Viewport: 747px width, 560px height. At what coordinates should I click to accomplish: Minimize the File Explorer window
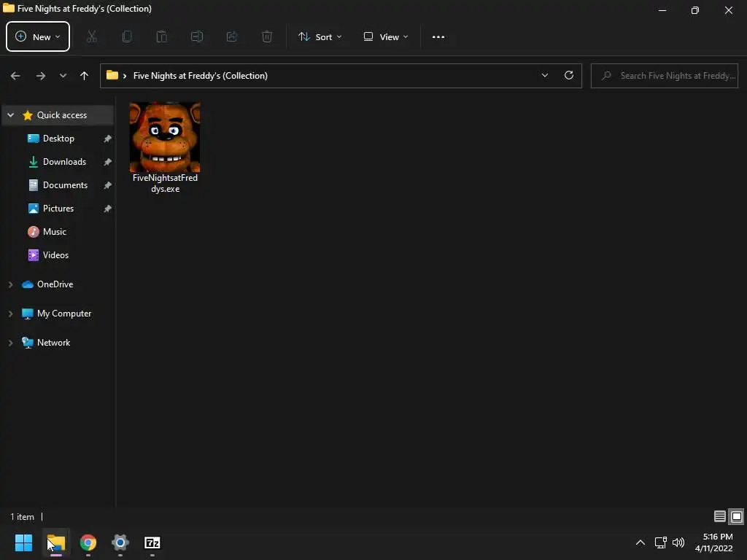click(x=662, y=10)
